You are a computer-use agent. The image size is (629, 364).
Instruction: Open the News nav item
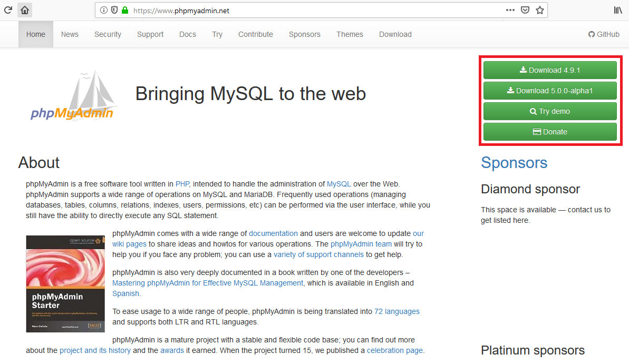(70, 34)
